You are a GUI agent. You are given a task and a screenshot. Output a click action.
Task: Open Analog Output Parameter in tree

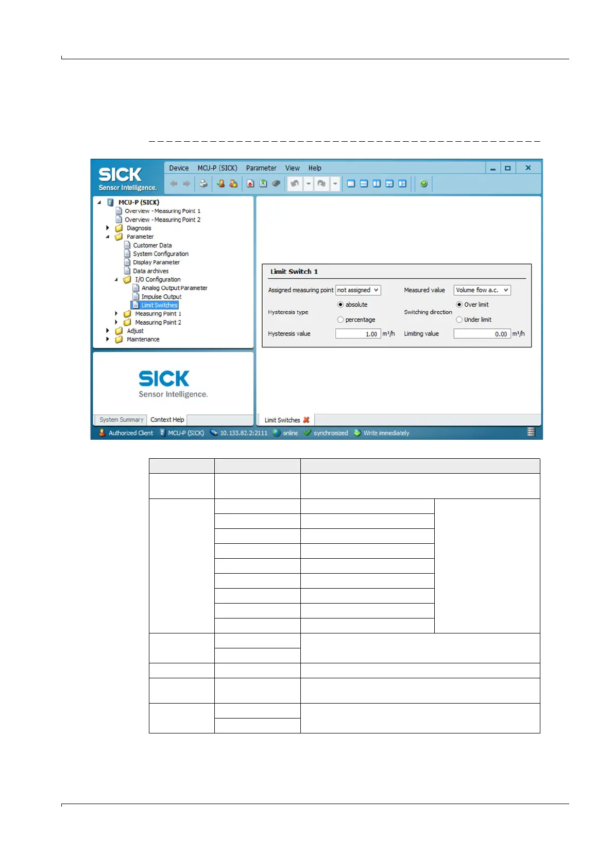tap(174, 288)
